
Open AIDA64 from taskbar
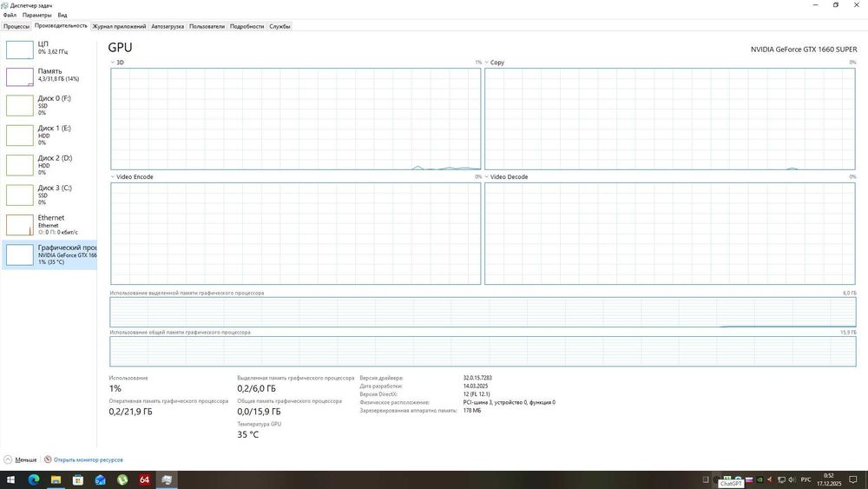coord(144,479)
